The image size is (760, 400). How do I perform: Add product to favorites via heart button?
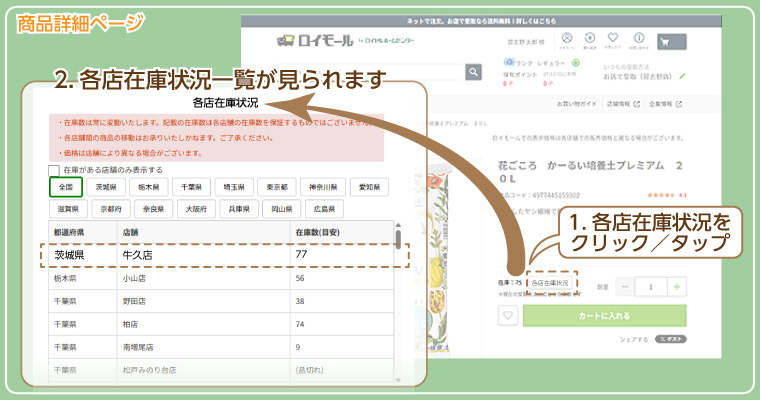coord(508,315)
